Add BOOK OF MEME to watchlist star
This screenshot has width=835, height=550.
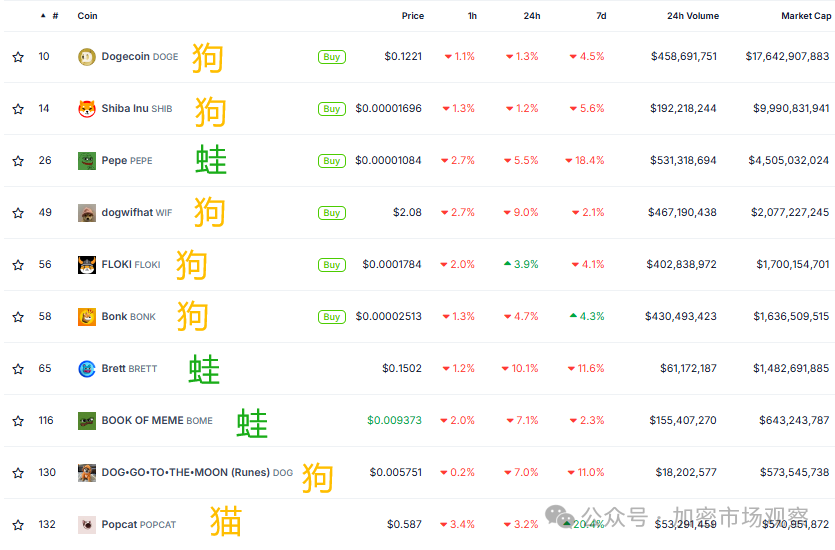[18, 421]
